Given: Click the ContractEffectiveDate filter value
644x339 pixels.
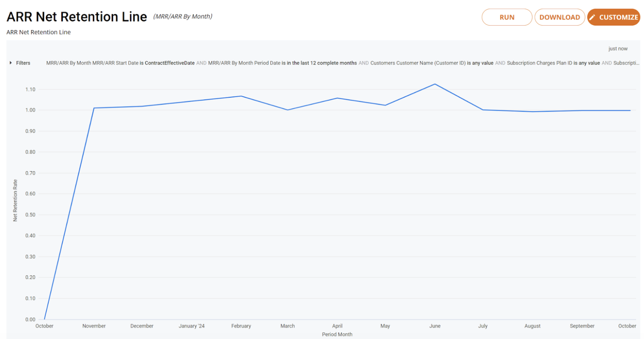Looking at the screenshot, I should click(x=170, y=63).
